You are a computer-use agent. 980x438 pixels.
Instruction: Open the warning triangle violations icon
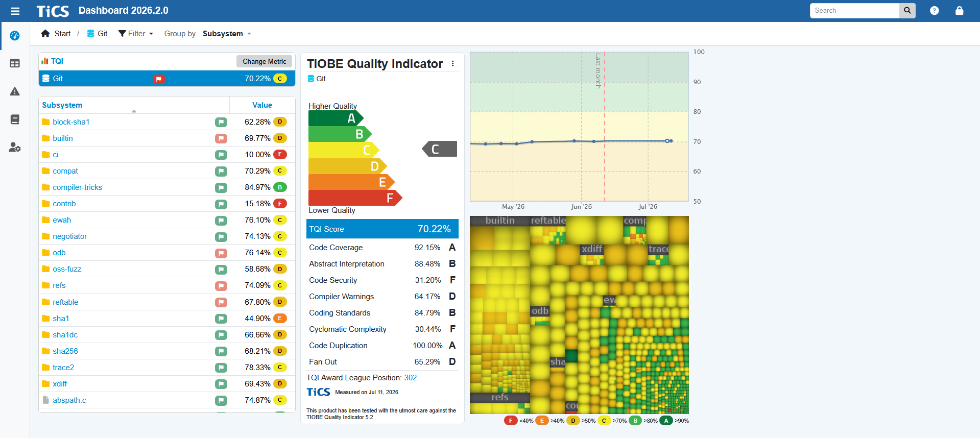[15, 91]
